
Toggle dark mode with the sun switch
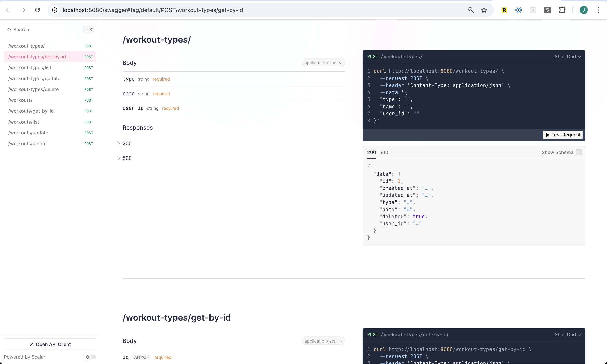pos(90,357)
